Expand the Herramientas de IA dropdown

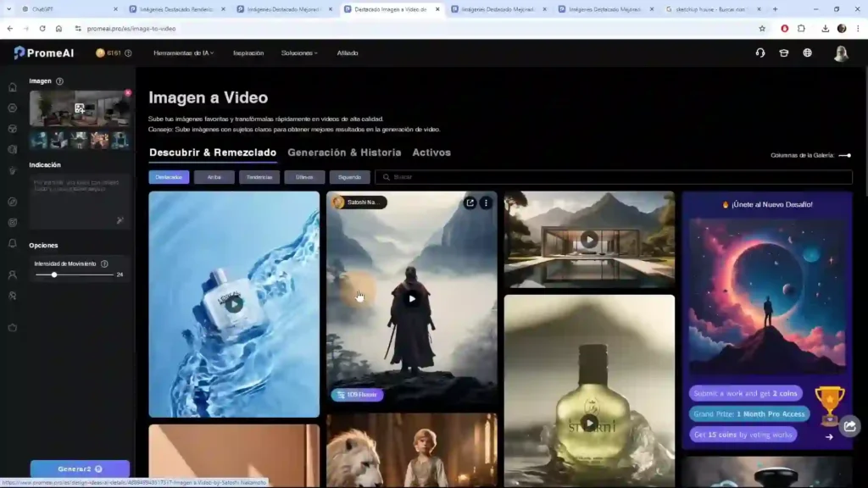tap(183, 53)
